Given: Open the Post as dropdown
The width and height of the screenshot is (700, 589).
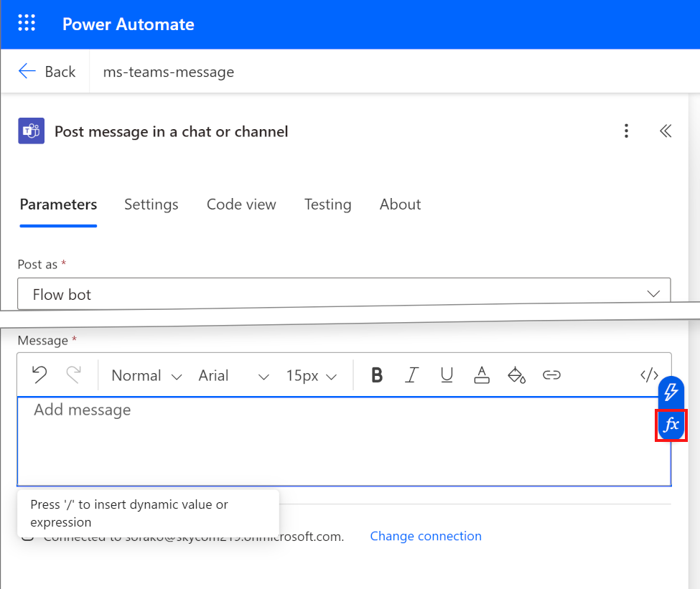Looking at the screenshot, I should coord(653,293).
